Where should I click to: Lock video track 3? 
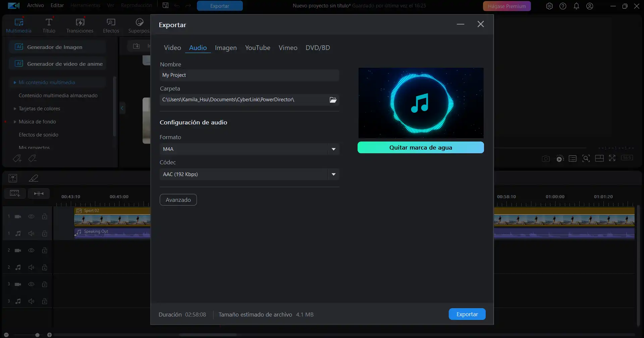(x=45, y=284)
